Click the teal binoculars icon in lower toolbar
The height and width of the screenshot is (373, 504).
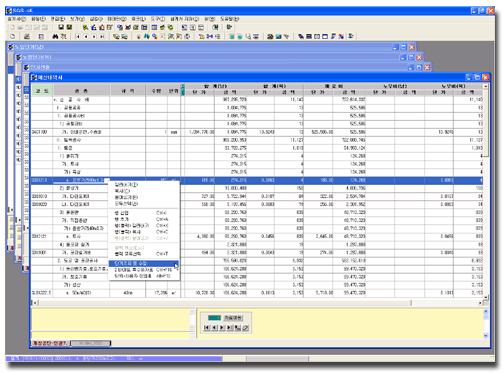point(146,36)
